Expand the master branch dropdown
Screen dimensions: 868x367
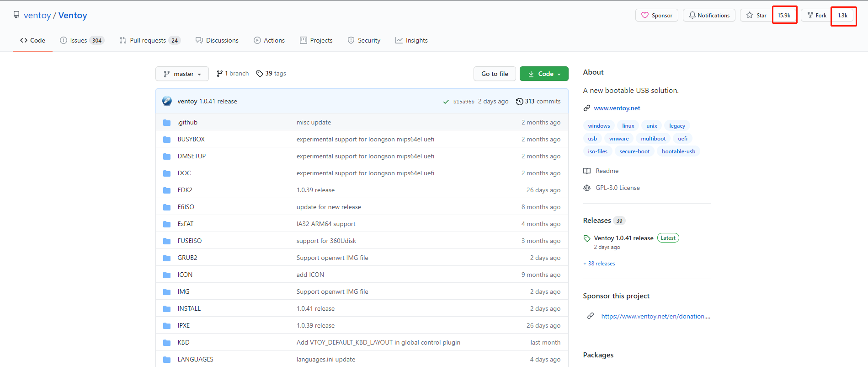click(x=182, y=74)
